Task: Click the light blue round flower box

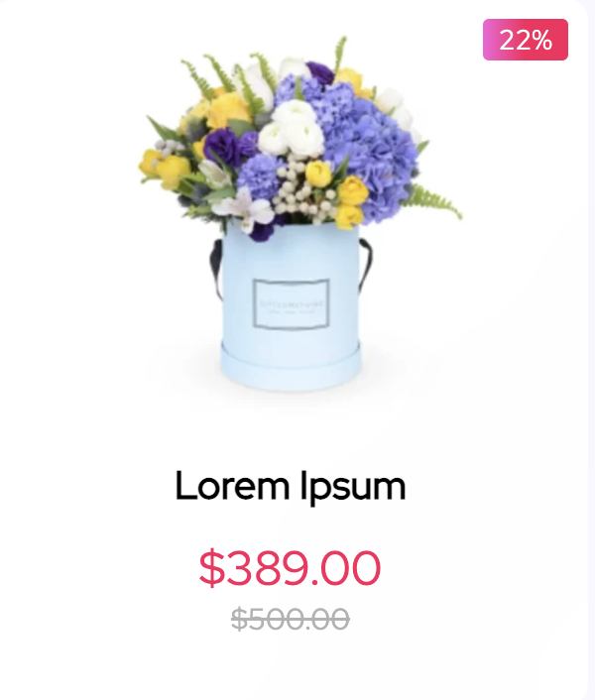Action: 291,308
